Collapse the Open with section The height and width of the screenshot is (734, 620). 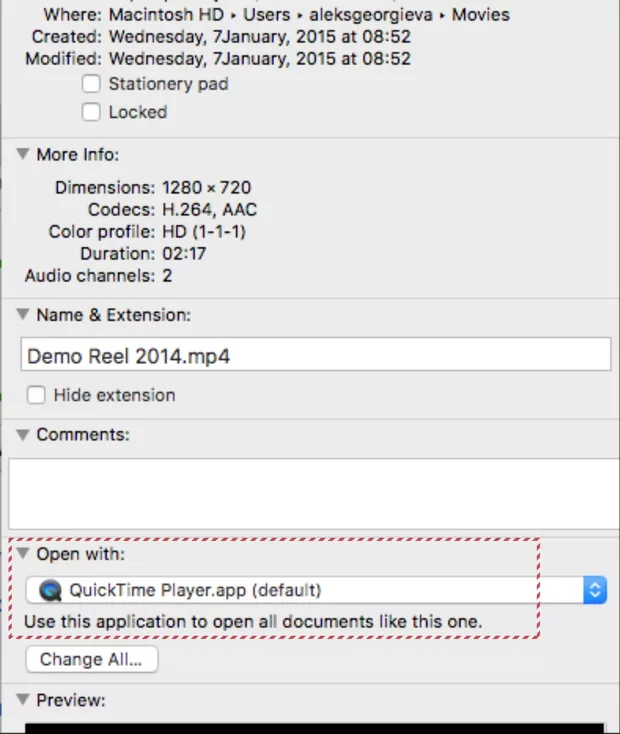pyautogui.click(x=22, y=553)
